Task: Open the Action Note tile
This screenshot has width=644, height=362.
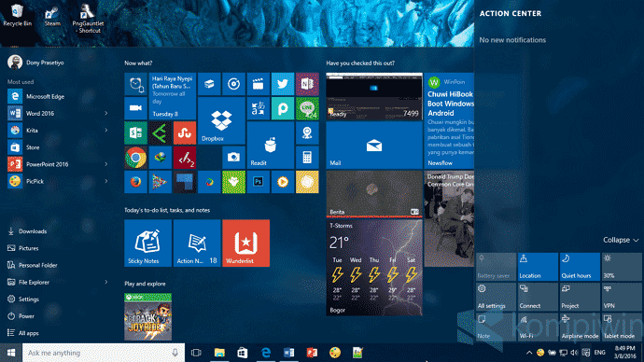Action: [x=197, y=243]
